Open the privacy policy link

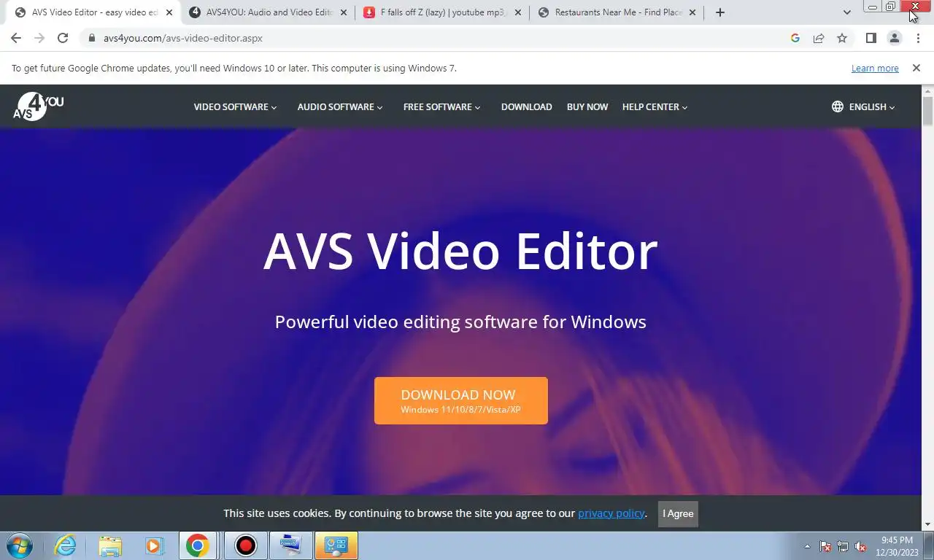[x=611, y=513]
